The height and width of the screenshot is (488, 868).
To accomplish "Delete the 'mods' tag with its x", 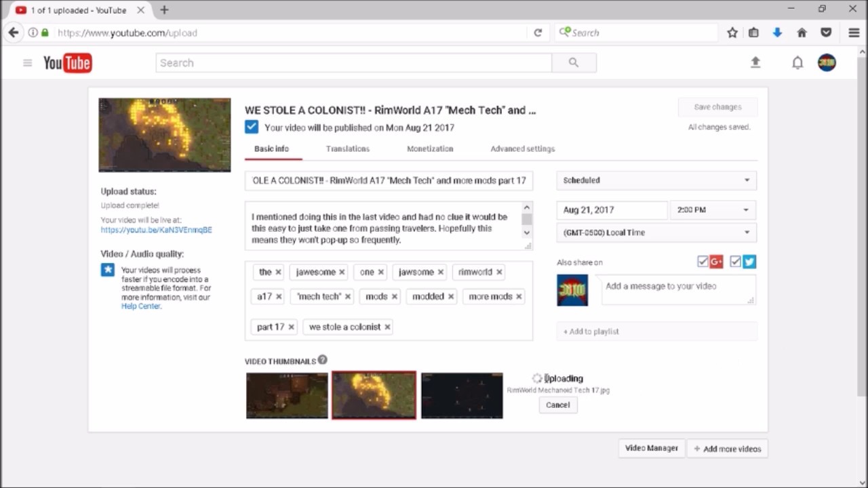I will click(x=394, y=297).
